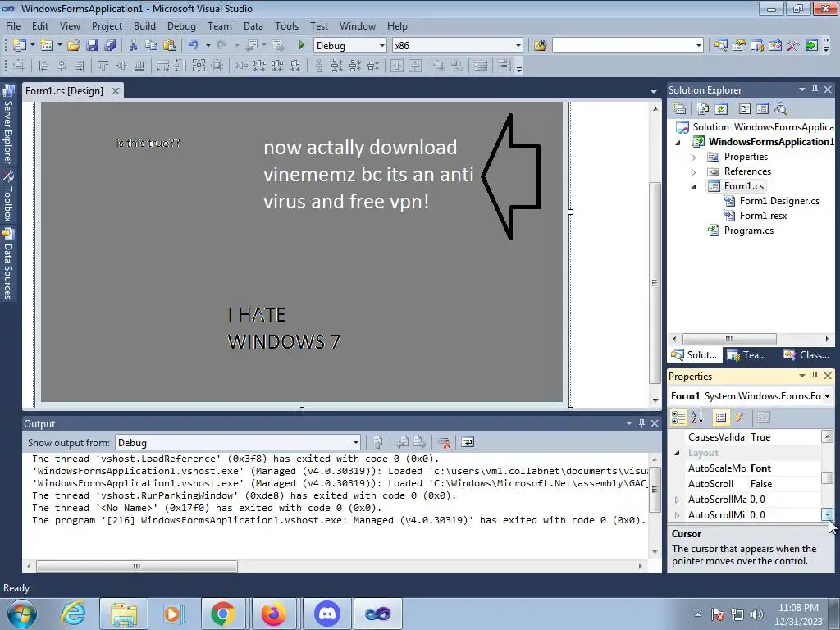Image resolution: width=840 pixels, height=630 pixels.
Task: Open the Properties Window toolbar icon
Action: (739, 46)
